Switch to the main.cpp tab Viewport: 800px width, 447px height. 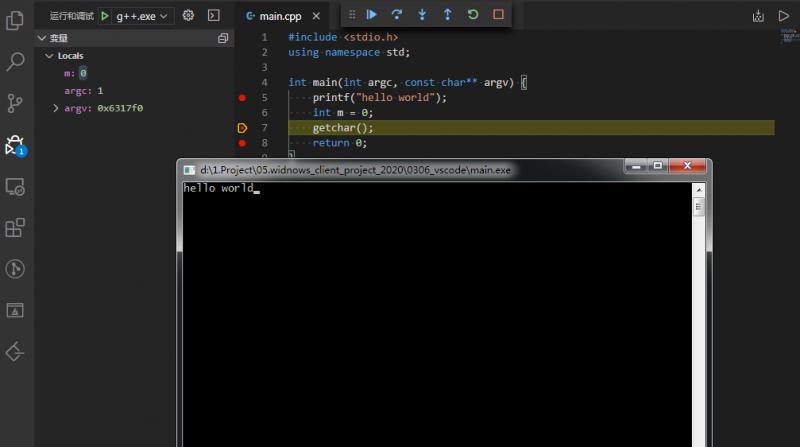280,16
